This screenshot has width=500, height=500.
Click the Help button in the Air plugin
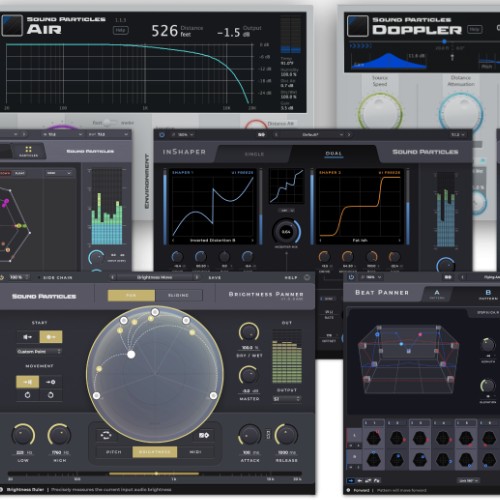pos(120,30)
